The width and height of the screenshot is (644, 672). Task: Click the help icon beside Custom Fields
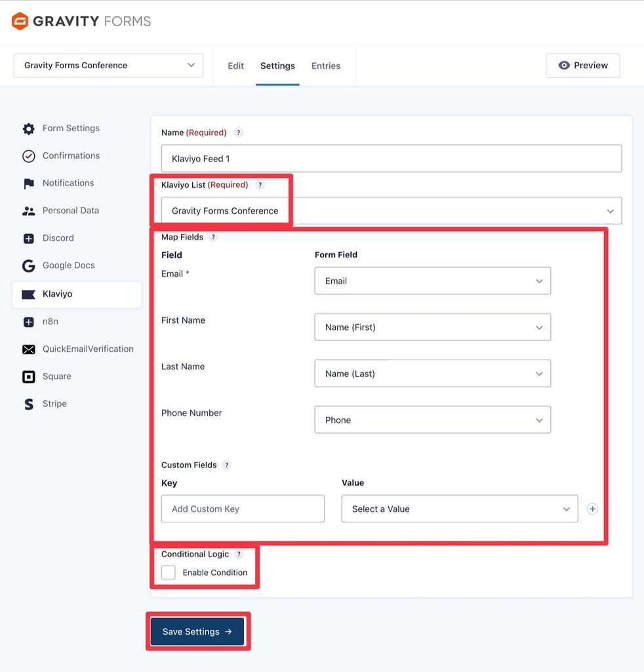(227, 465)
